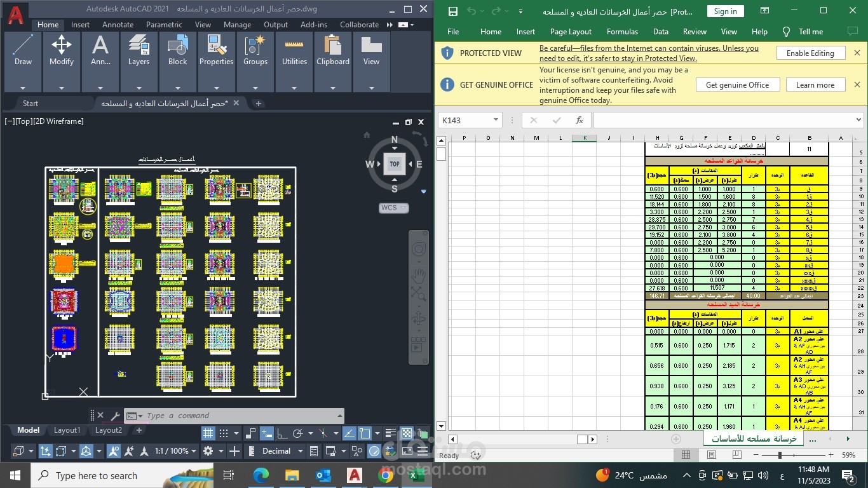Toggle object snap tracking in AutoCAD
The height and width of the screenshot is (488, 868).
[x=349, y=433]
